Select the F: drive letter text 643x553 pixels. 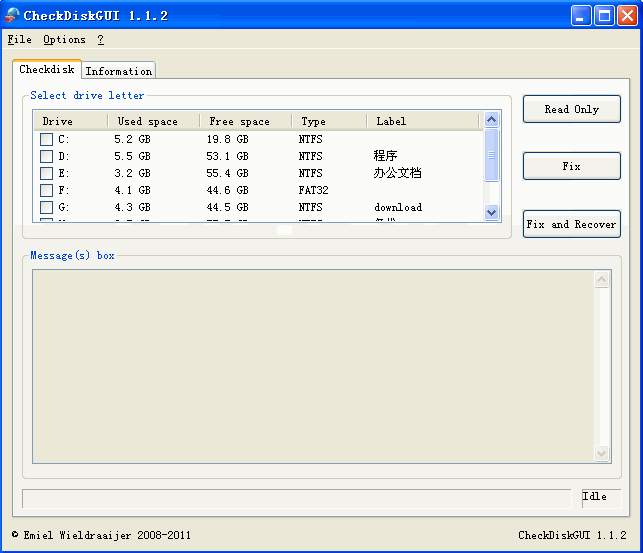(x=64, y=190)
